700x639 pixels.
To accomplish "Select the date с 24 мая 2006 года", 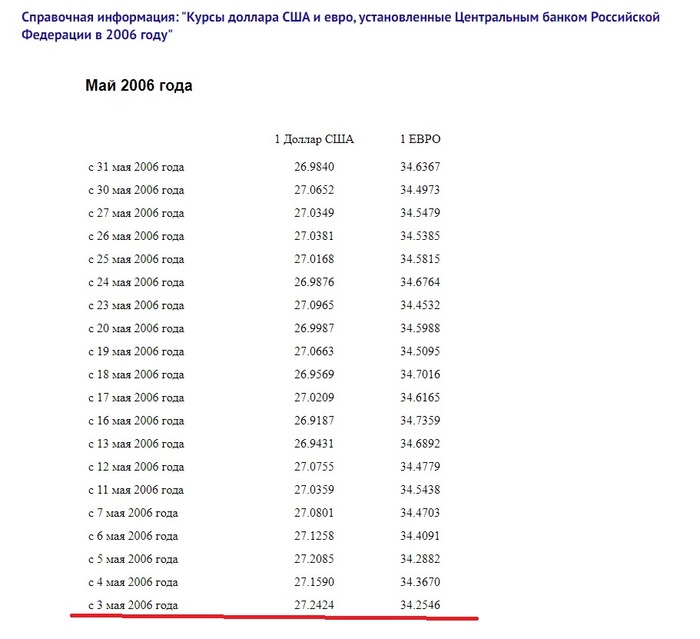I will point(136,283).
